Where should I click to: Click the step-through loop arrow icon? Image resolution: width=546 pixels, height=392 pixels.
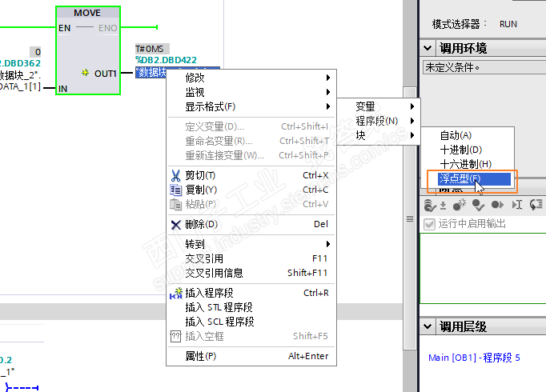click(536, 205)
